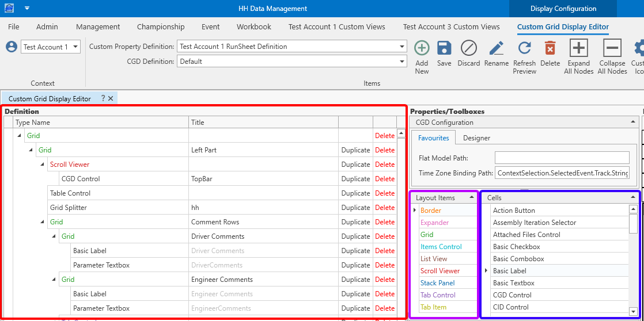
Task: Switch to the Designer tab
Action: 476,138
